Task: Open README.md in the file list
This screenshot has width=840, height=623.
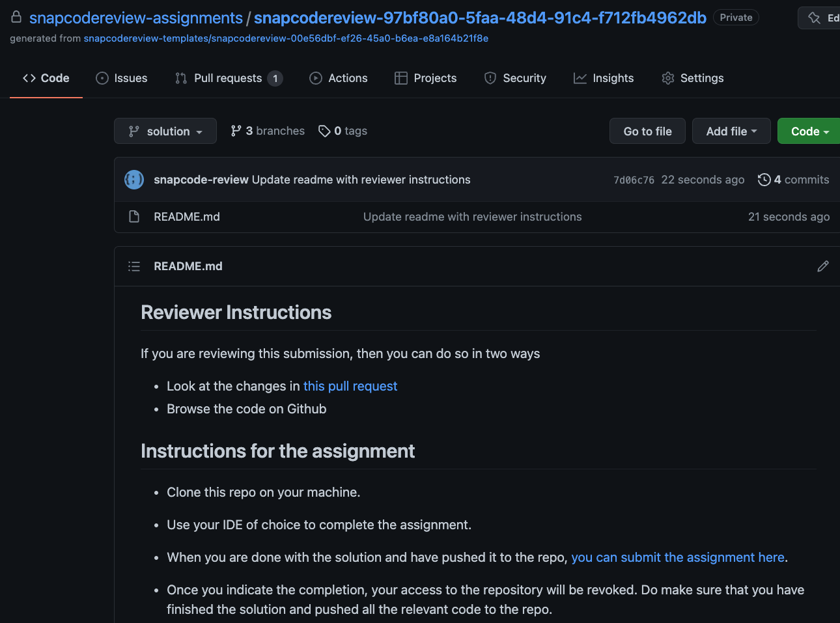Action: pos(187,217)
